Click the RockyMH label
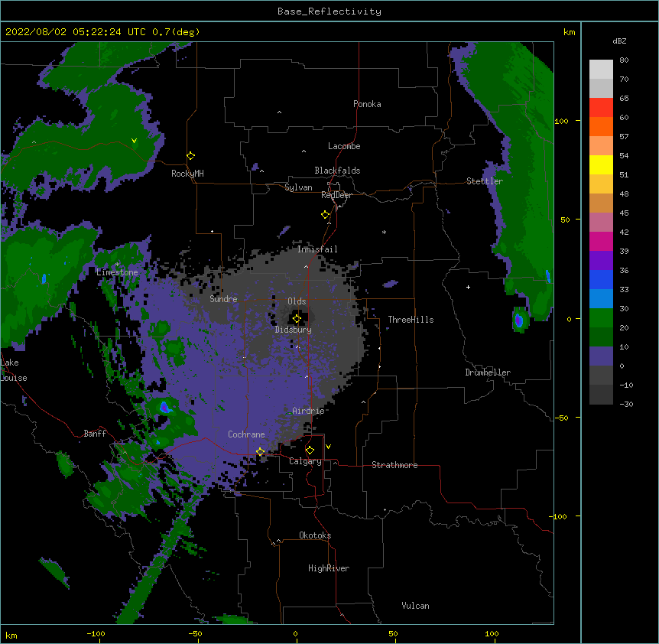Screen dimensions: 659x644 tap(187, 174)
